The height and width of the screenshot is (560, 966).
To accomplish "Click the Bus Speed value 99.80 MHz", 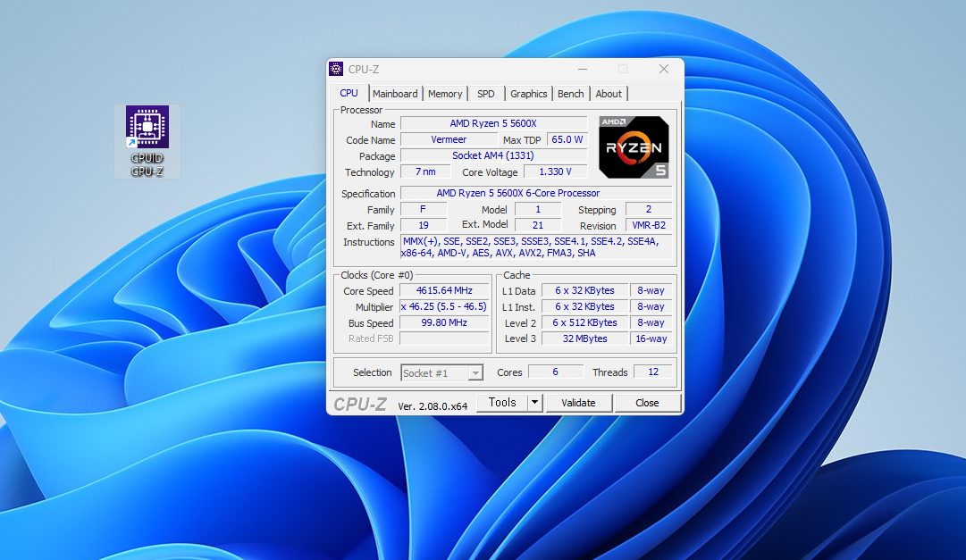I will [x=444, y=322].
